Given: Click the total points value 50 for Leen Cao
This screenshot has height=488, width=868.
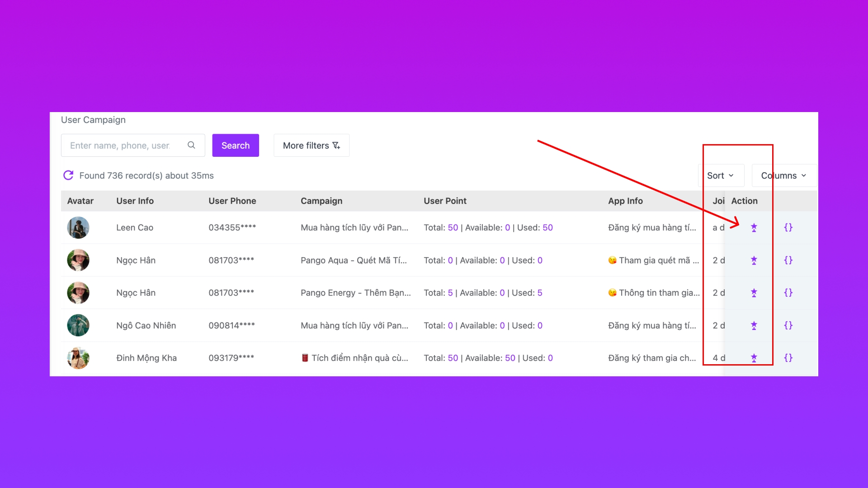Looking at the screenshot, I should (453, 228).
